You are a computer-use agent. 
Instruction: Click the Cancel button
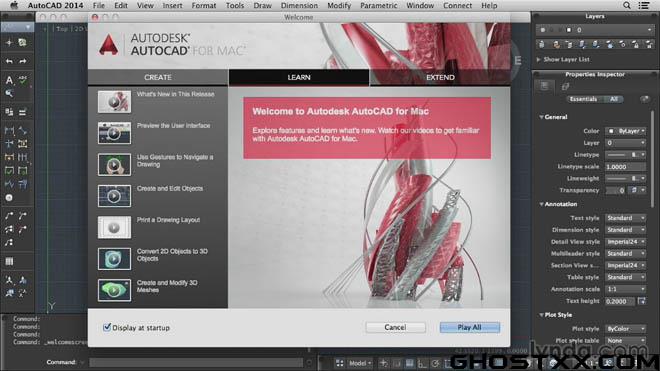point(395,327)
